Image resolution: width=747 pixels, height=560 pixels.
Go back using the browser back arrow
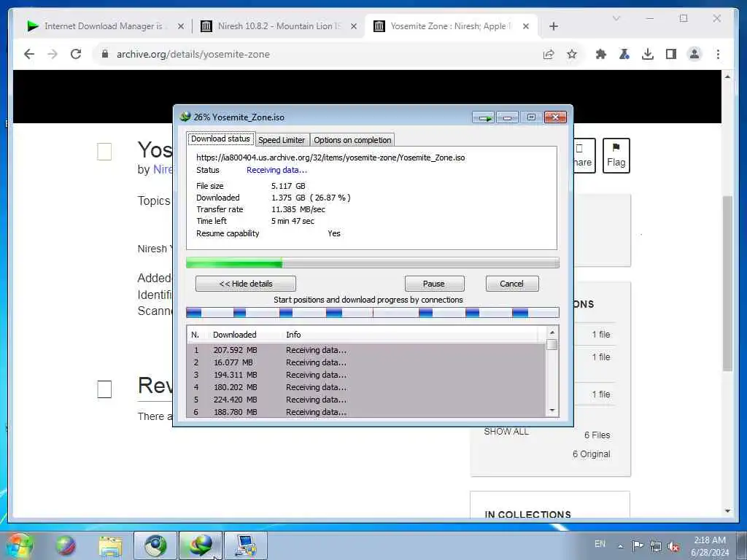pyautogui.click(x=29, y=54)
